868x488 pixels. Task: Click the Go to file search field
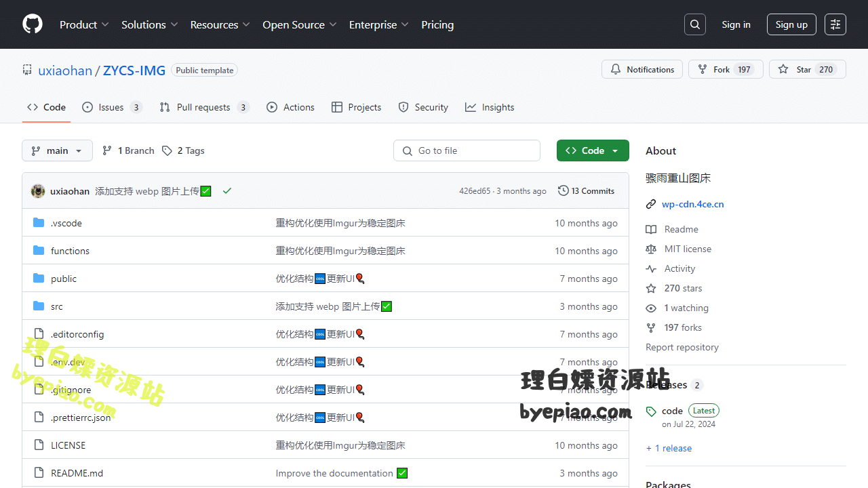[467, 150]
